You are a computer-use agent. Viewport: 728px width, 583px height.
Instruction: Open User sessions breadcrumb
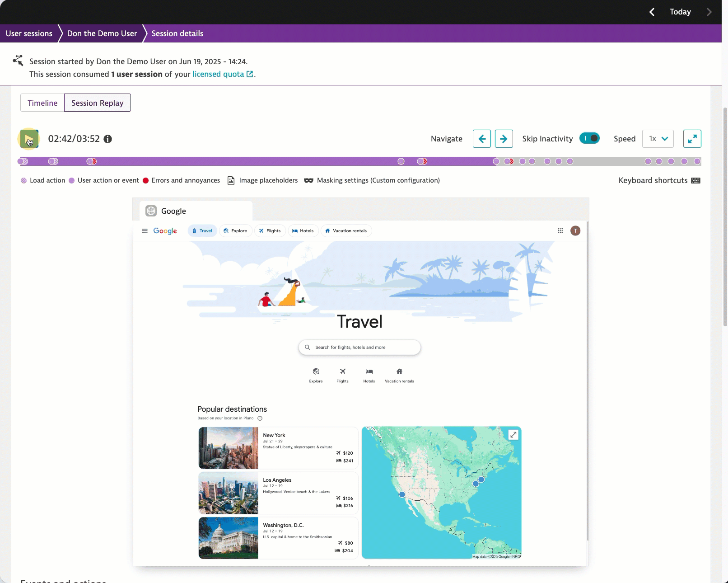tap(29, 33)
